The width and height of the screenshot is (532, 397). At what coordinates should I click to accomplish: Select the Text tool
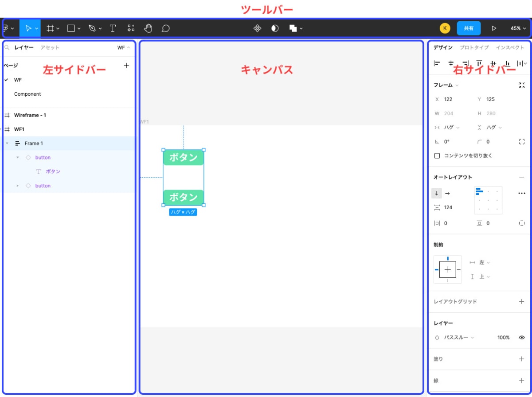(113, 28)
